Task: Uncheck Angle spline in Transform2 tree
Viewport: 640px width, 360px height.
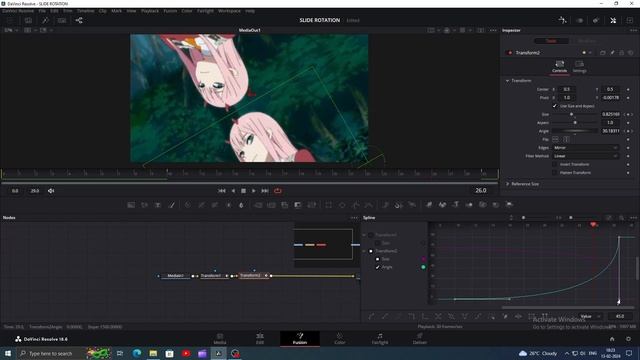Action: 378,267
